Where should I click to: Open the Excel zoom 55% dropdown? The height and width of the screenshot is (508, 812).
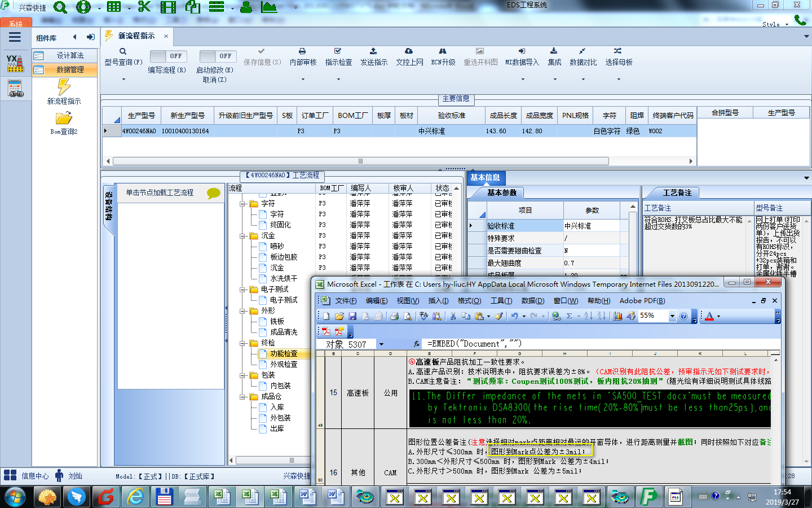coord(672,317)
